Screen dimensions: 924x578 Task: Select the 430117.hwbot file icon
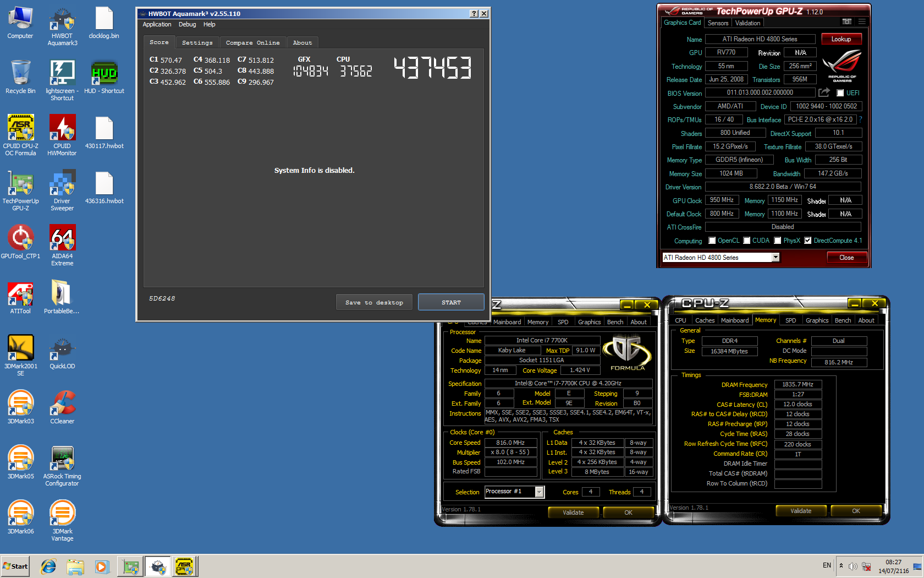(x=104, y=132)
